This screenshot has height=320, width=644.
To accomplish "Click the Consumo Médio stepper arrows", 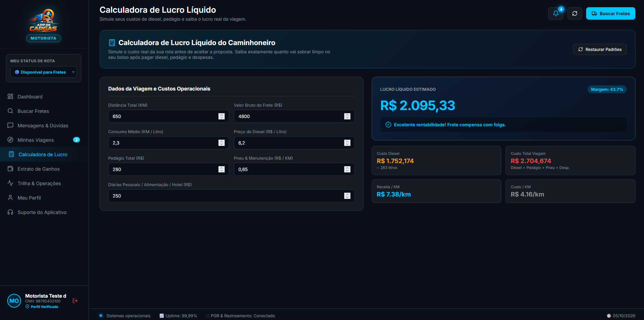I will pyautogui.click(x=222, y=143).
